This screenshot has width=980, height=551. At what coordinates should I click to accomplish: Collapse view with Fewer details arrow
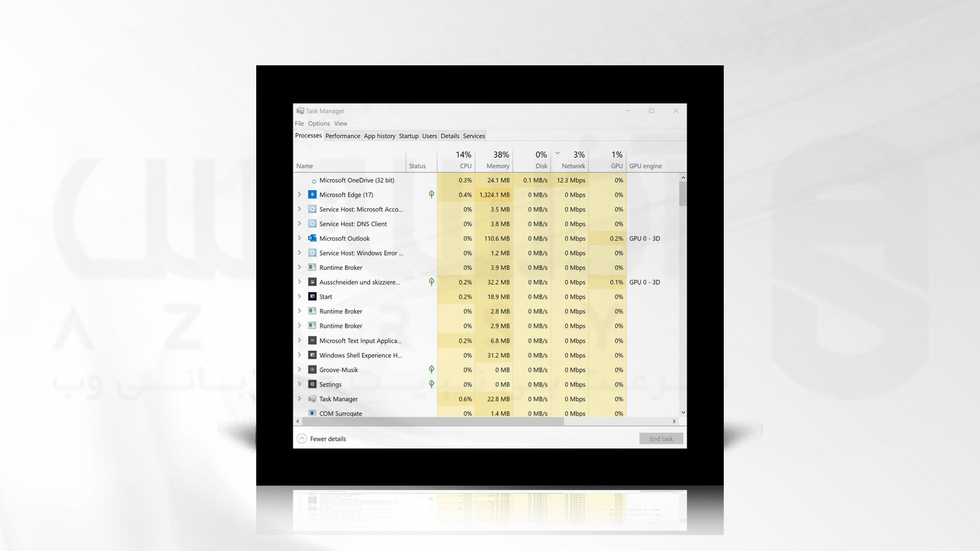(x=302, y=439)
